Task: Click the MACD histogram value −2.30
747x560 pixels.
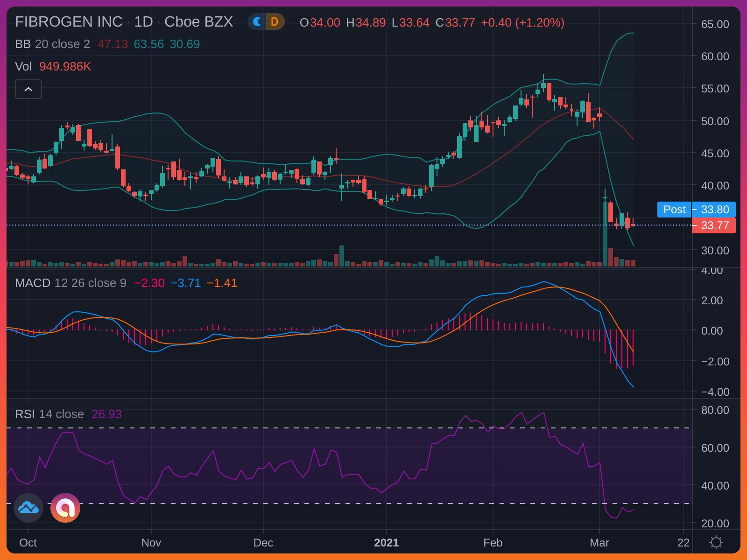Action: point(149,283)
